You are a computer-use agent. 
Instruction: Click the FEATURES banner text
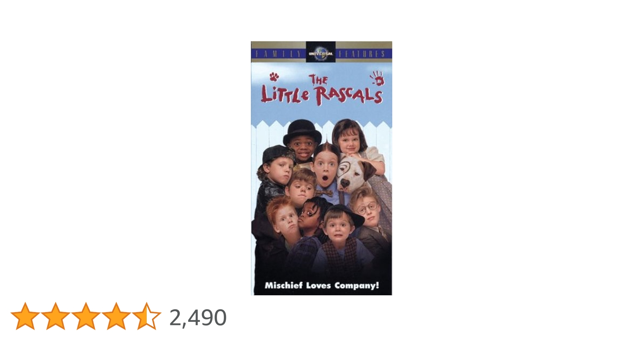pyautogui.click(x=362, y=54)
